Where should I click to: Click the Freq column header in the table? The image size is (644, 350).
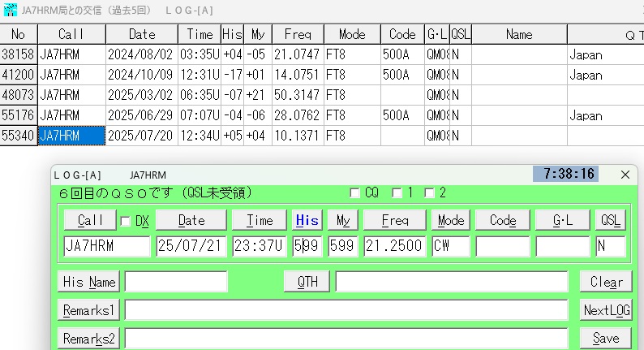coord(297,34)
